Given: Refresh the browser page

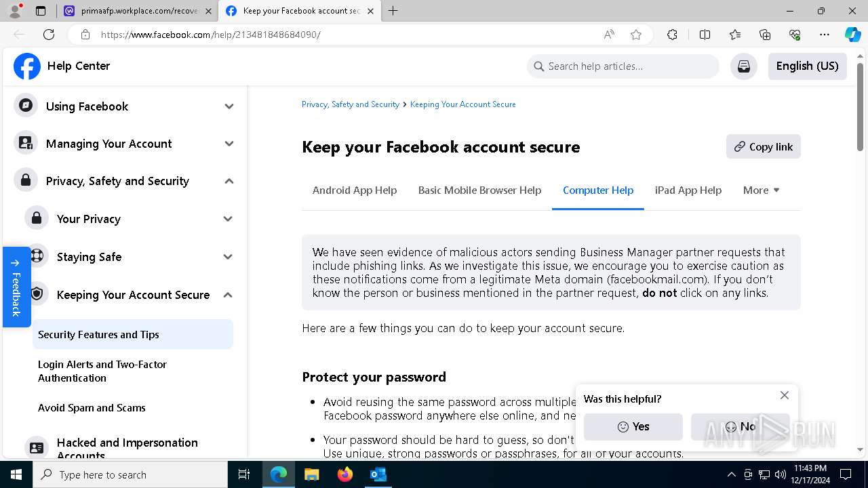Looking at the screenshot, I should (49, 35).
